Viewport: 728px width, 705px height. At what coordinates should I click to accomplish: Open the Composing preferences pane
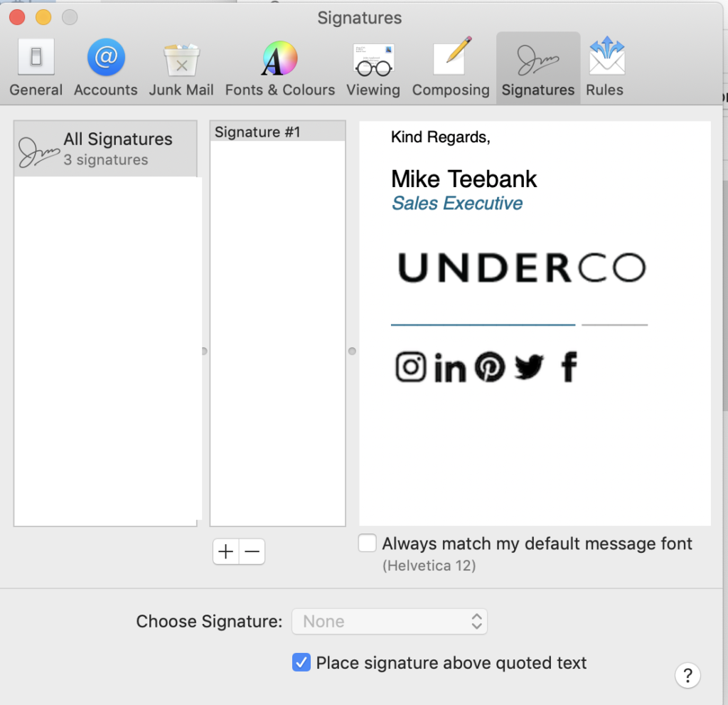(x=451, y=68)
